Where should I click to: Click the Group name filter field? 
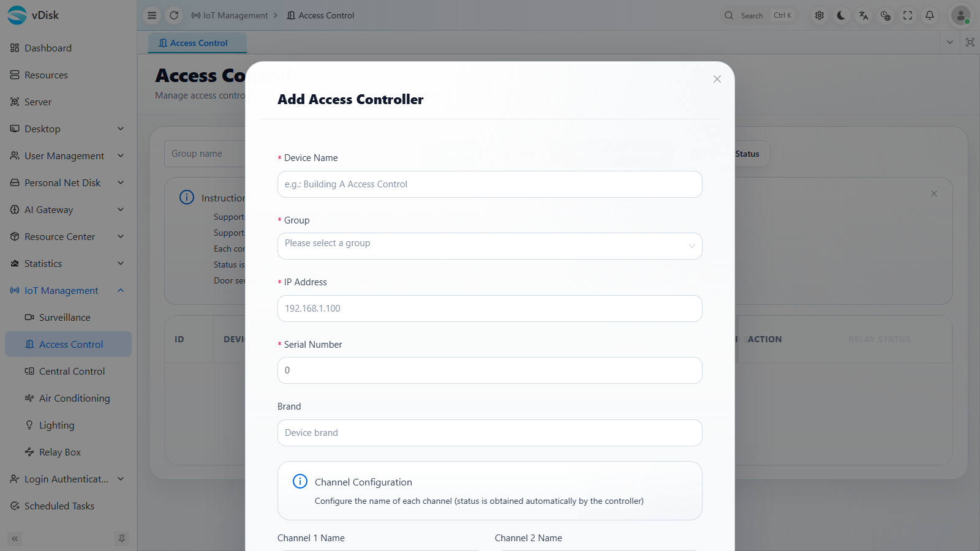click(205, 154)
